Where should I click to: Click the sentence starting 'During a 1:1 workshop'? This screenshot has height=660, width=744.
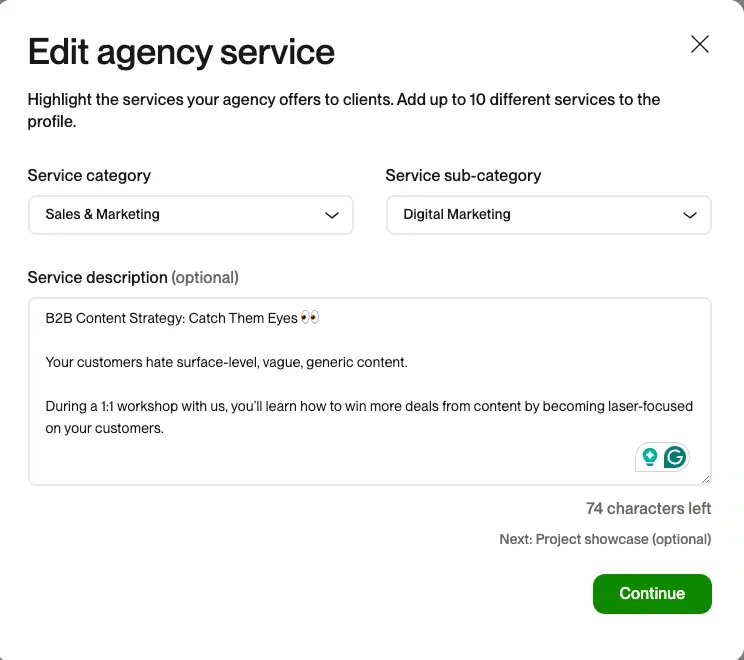369,417
